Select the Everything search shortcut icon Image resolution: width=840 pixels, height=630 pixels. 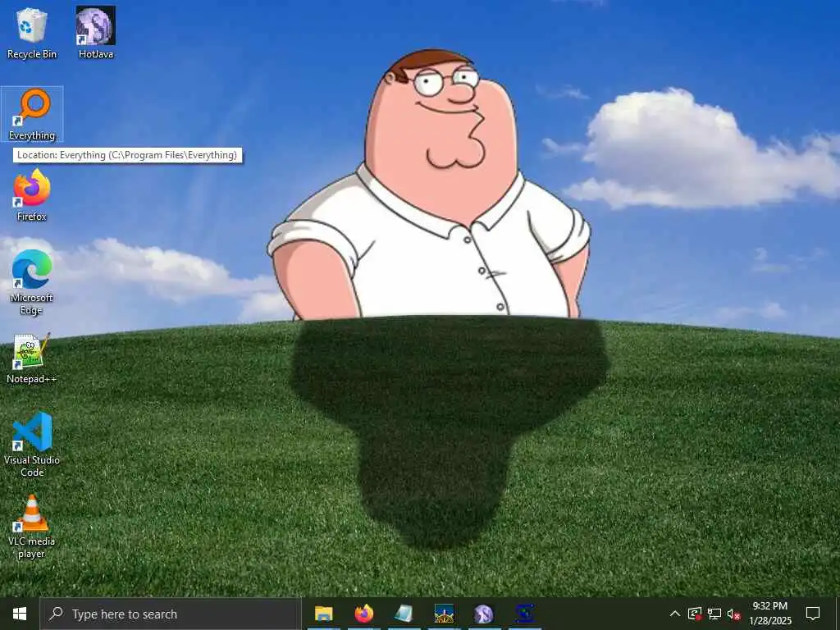click(32, 114)
